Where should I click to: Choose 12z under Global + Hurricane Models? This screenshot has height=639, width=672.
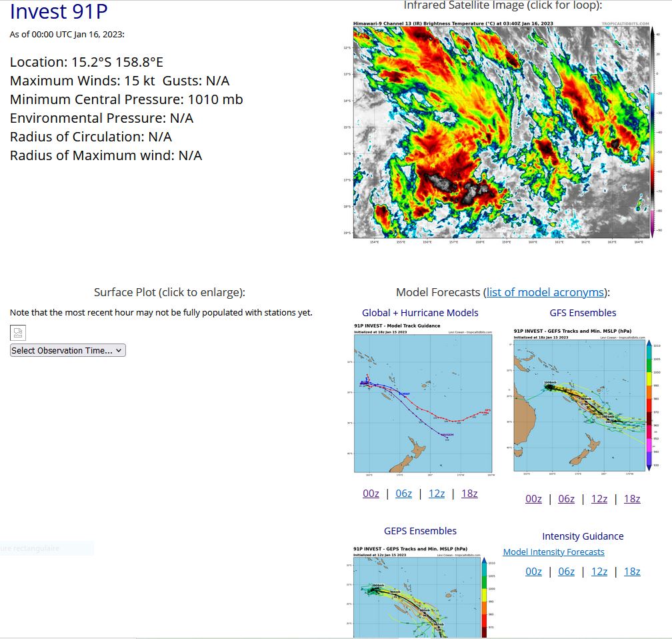[x=437, y=494]
